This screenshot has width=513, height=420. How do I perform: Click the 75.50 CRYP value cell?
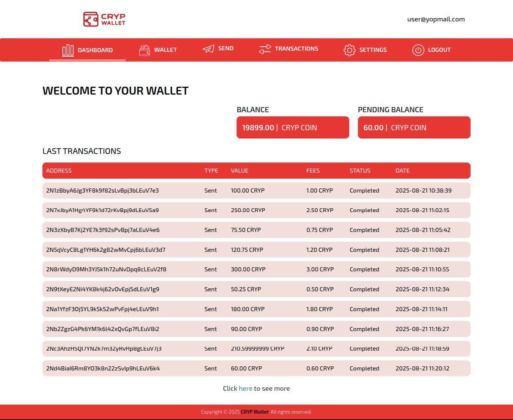click(x=246, y=230)
